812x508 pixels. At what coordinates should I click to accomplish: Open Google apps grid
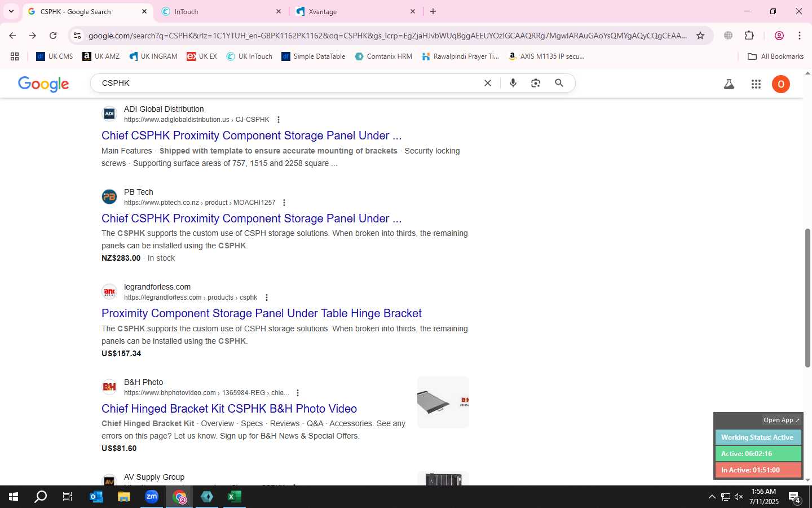[756, 84]
